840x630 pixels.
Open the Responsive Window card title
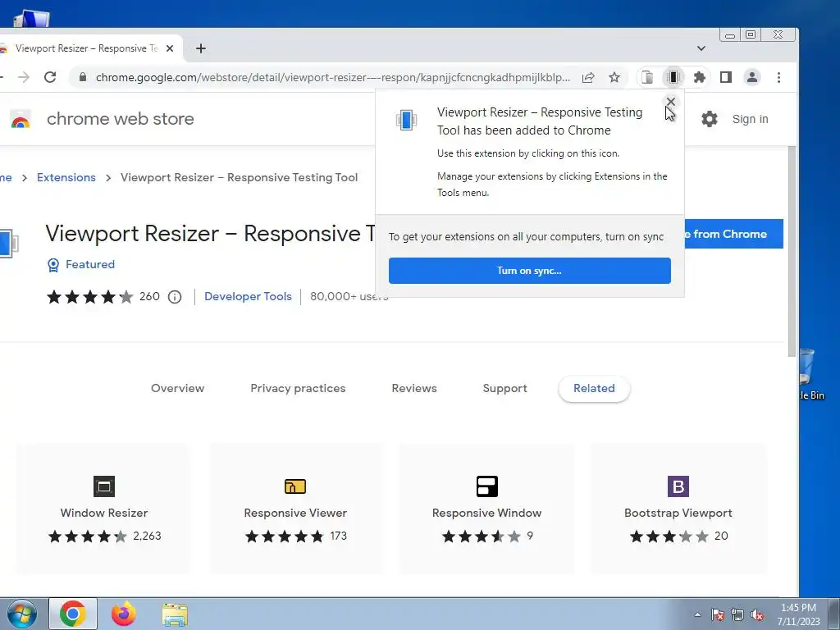click(x=487, y=513)
